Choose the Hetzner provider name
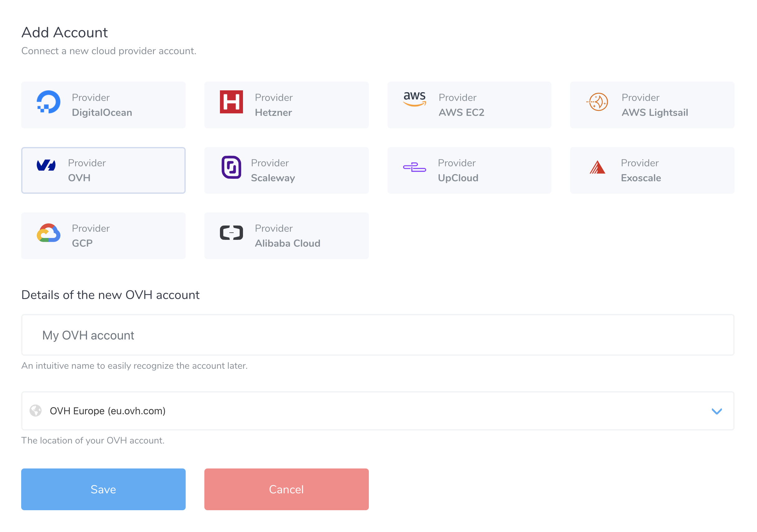Screen dimensions: 757x532 pos(273,112)
